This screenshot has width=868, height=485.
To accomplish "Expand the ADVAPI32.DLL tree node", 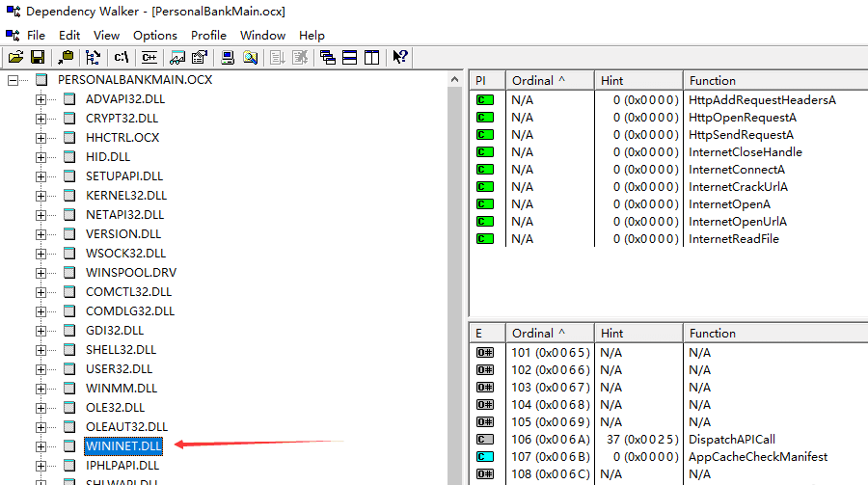I will [x=41, y=99].
